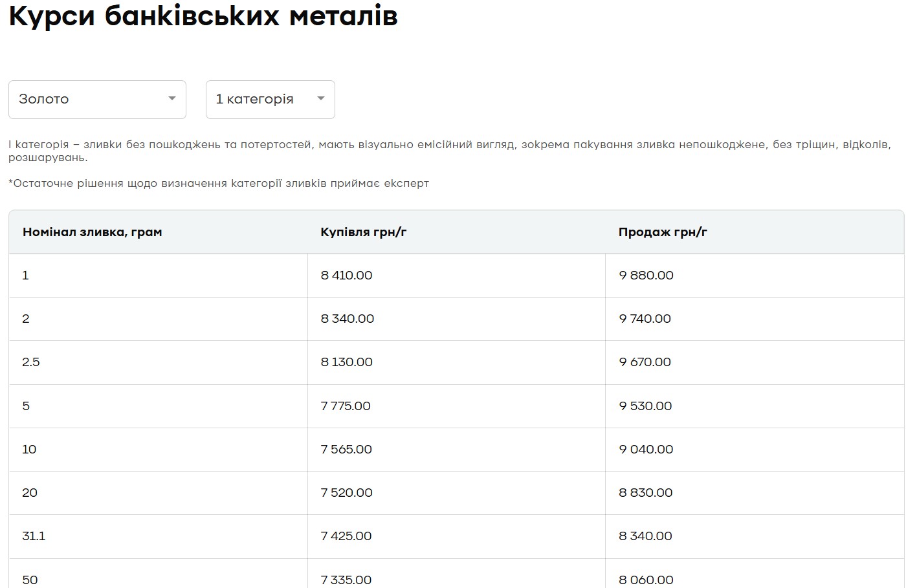Open the Золото metal dropdown
The width and height of the screenshot is (906, 588).
(x=97, y=100)
